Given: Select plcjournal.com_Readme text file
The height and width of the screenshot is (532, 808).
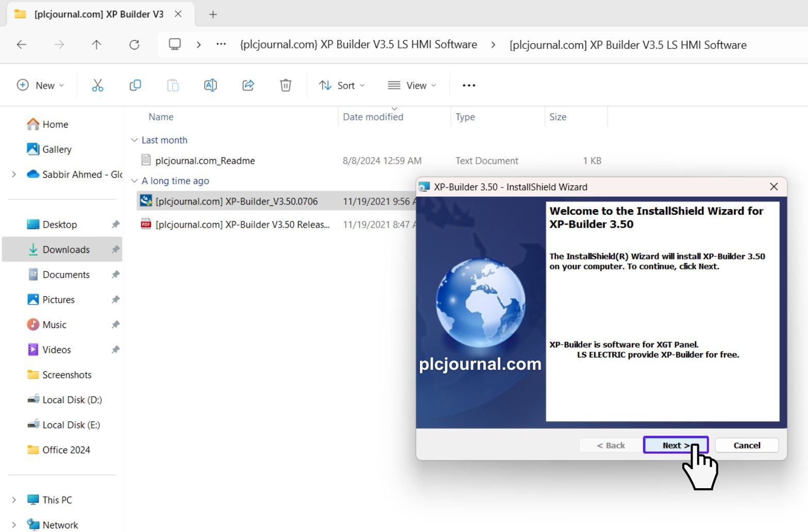Looking at the screenshot, I should click(205, 161).
